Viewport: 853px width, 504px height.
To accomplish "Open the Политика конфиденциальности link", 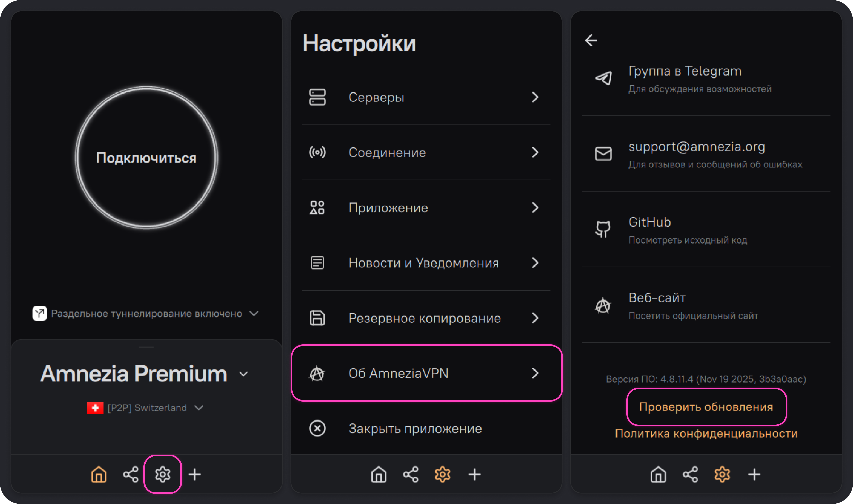I will pyautogui.click(x=706, y=434).
